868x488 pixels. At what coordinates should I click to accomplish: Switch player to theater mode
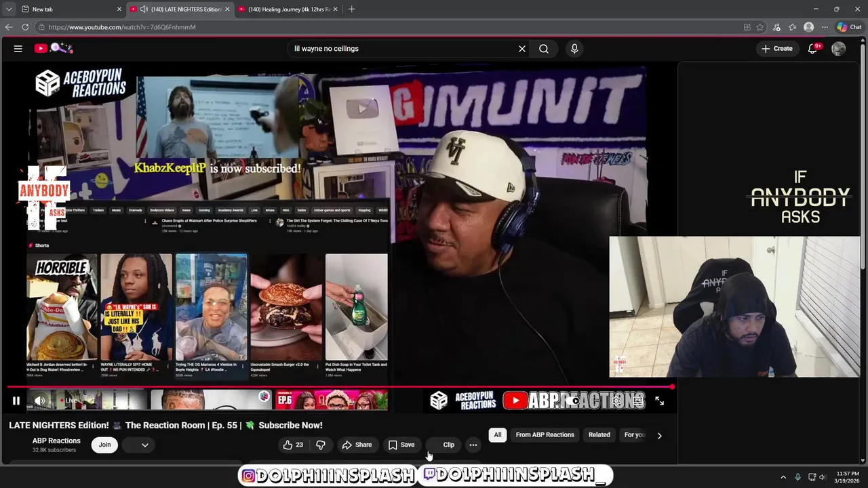pyautogui.click(x=638, y=401)
